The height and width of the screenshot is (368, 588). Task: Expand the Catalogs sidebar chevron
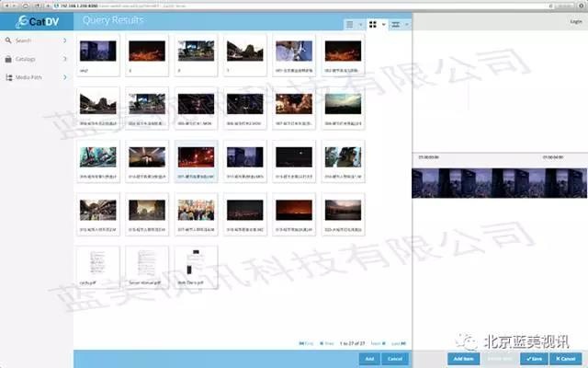tap(65, 59)
